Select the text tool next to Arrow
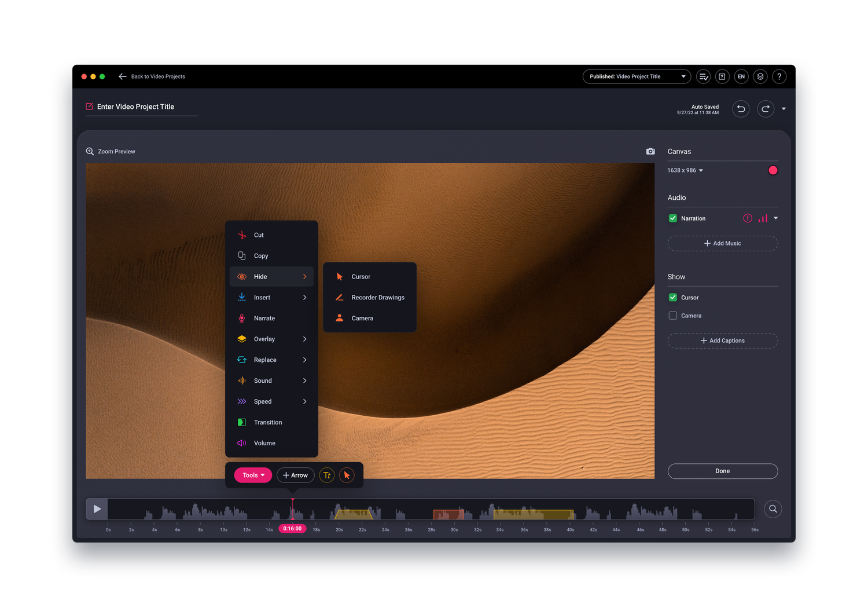This screenshot has height=615, width=868. coord(326,475)
